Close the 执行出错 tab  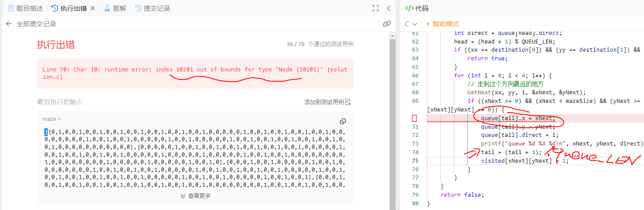pos(92,8)
